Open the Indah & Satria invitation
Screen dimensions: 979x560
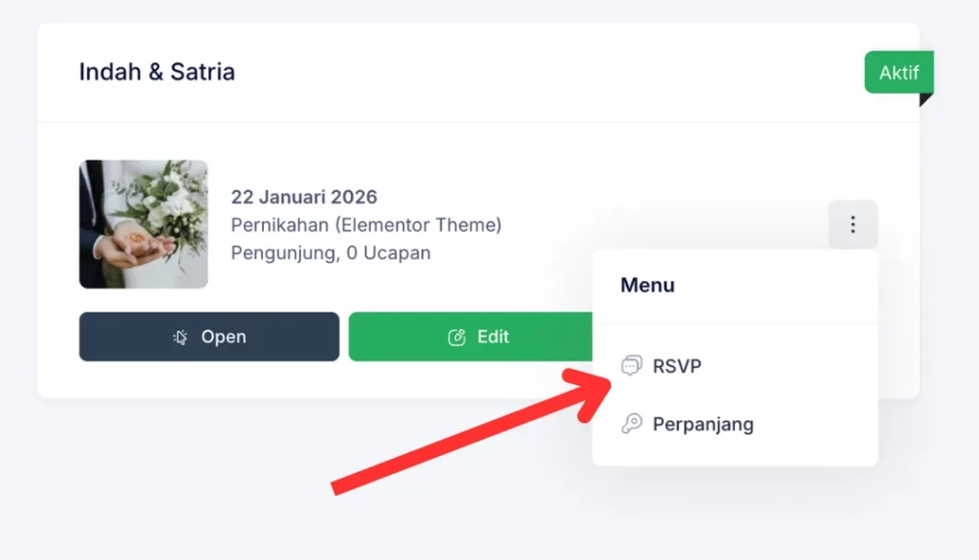(x=209, y=336)
